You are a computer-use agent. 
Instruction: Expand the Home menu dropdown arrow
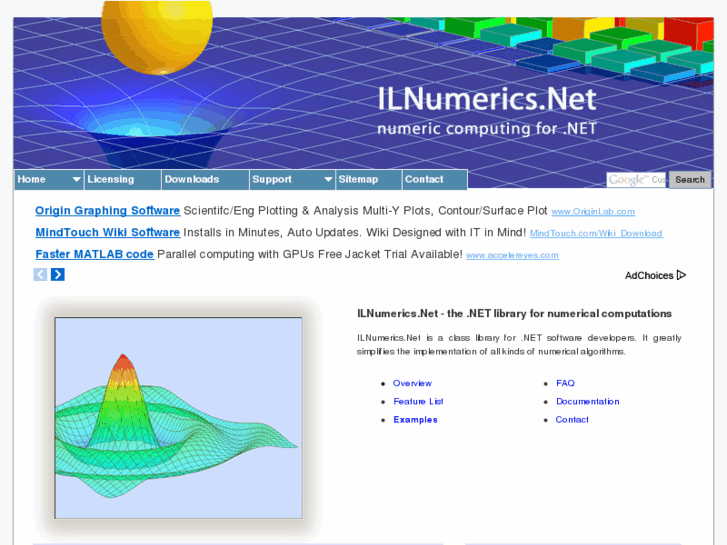[77, 179]
